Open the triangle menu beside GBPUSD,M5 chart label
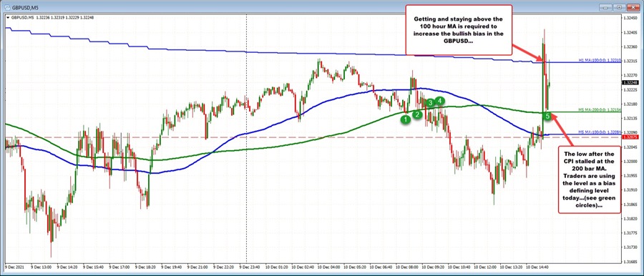Image resolution: width=644 pixels, height=276 pixels. [8, 18]
